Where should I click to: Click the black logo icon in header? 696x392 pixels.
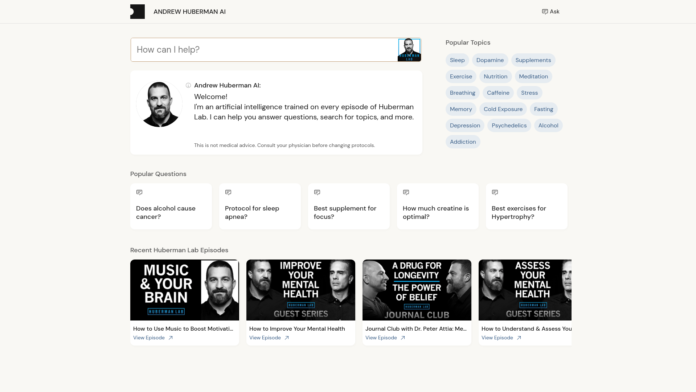[137, 12]
